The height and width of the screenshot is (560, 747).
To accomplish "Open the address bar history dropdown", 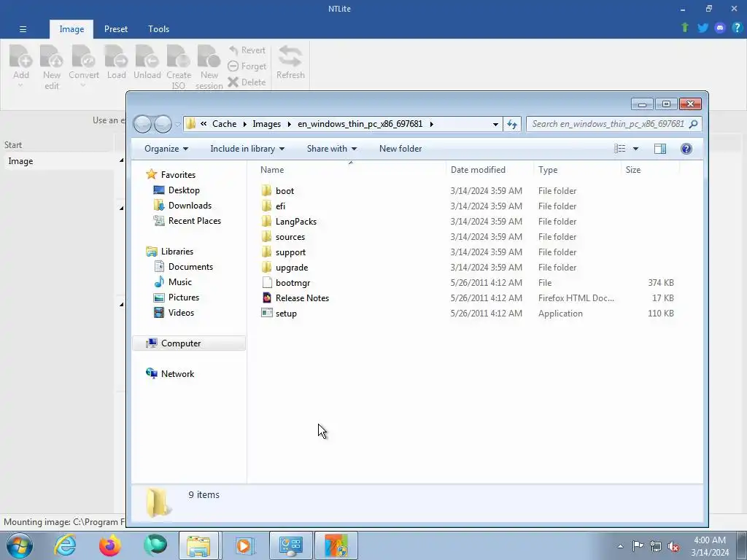I will pyautogui.click(x=495, y=124).
